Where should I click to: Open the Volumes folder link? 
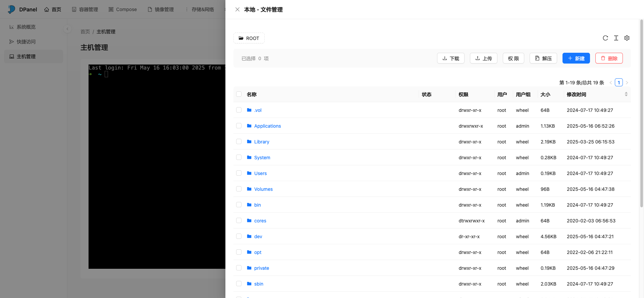tap(263, 189)
